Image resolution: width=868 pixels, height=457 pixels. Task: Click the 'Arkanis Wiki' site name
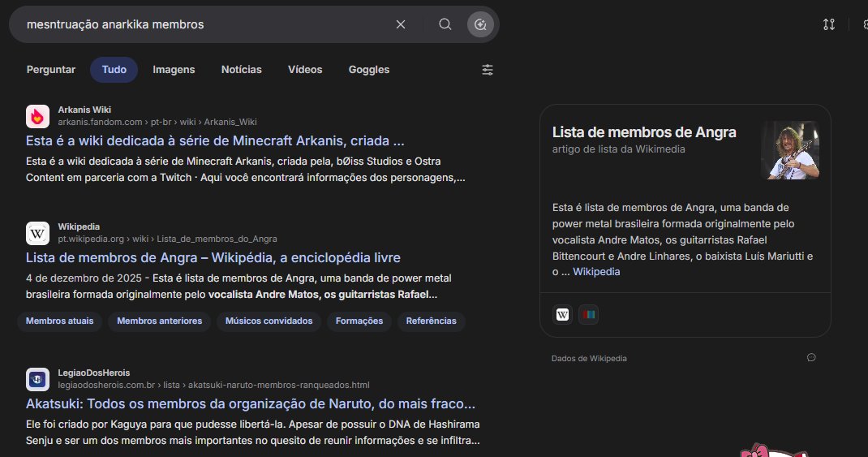click(84, 110)
